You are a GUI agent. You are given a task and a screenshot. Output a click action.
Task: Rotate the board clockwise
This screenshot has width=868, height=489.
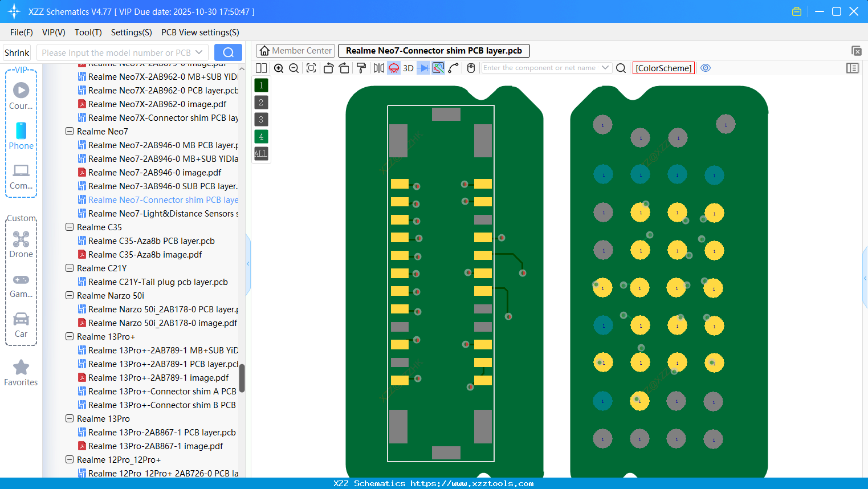click(x=344, y=68)
